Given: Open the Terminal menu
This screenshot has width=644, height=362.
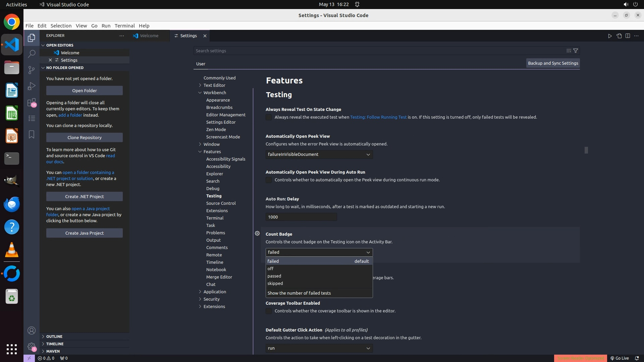Looking at the screenshot, I should tap(124, 26).
